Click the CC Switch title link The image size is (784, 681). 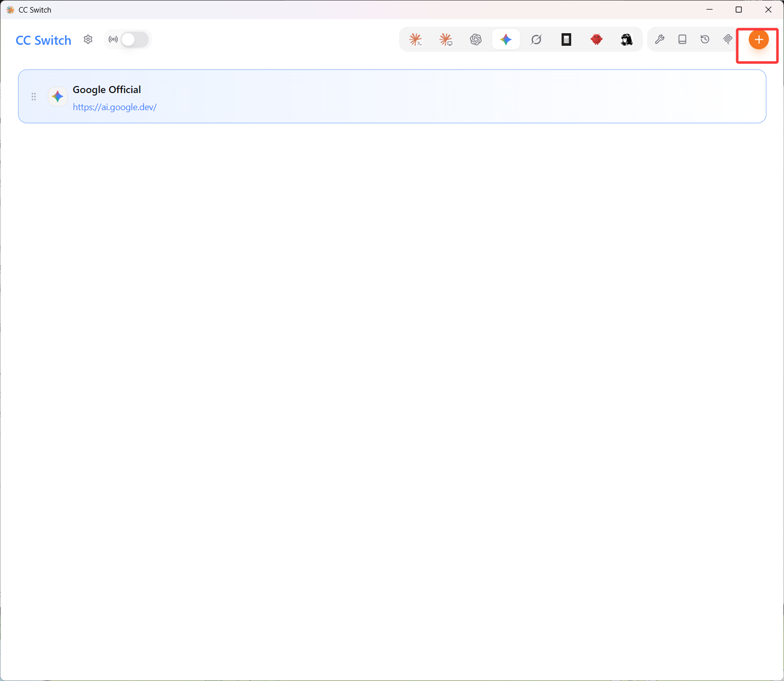tap(43, 40)
